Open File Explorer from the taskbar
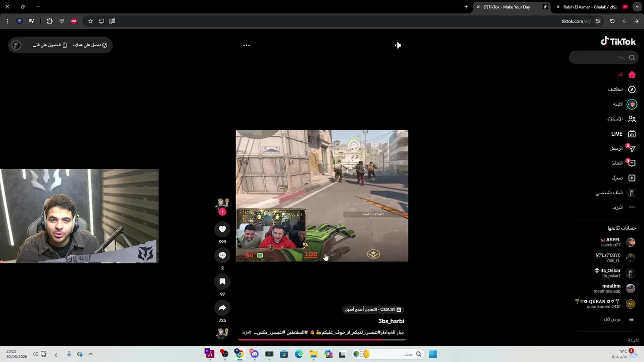 [x=313, y=354]
